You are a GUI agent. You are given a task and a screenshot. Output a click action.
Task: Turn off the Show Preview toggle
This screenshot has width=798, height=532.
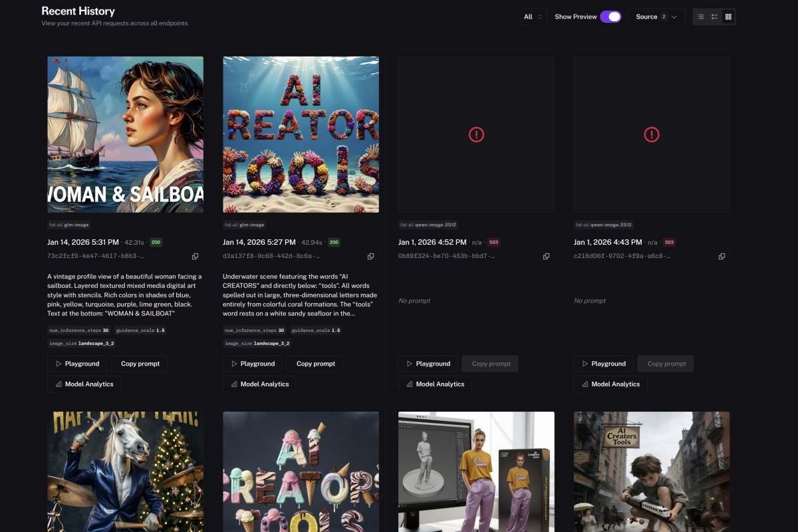tap(610, 17)
